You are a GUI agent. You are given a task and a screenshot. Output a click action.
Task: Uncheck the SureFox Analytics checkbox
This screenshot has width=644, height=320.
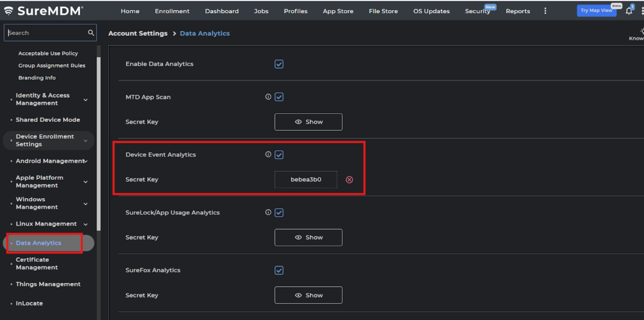[279, 270]
